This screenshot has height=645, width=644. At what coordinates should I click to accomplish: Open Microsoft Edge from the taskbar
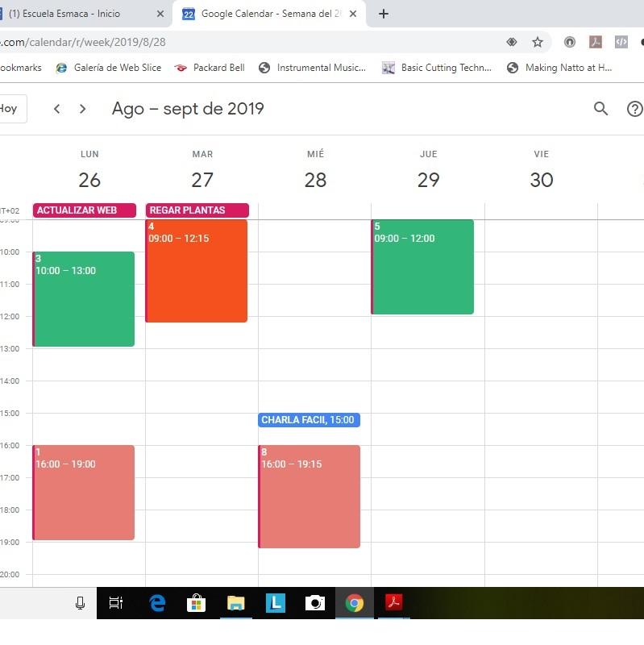pos(157,603)
